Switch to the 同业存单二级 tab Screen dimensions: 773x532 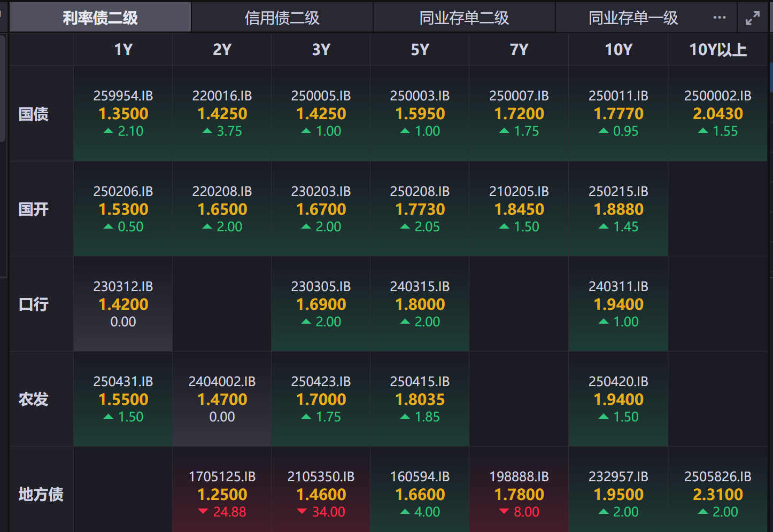tap(464, 18)
